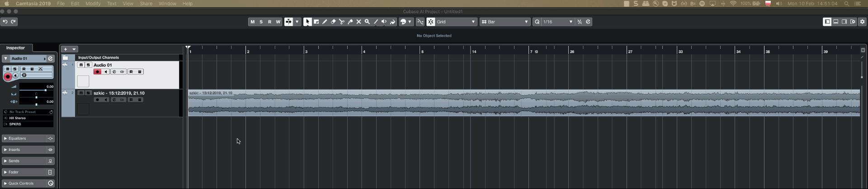This screenshot has width=868, height=189.
Task: Open the Edit menu
Action: tap(75, 3)
